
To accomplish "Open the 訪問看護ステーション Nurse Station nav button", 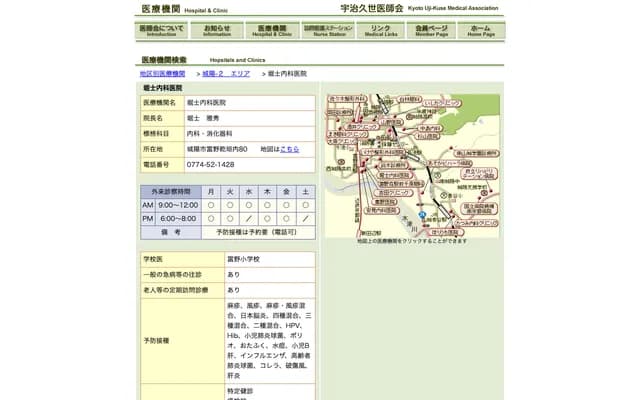I will 328,31.
